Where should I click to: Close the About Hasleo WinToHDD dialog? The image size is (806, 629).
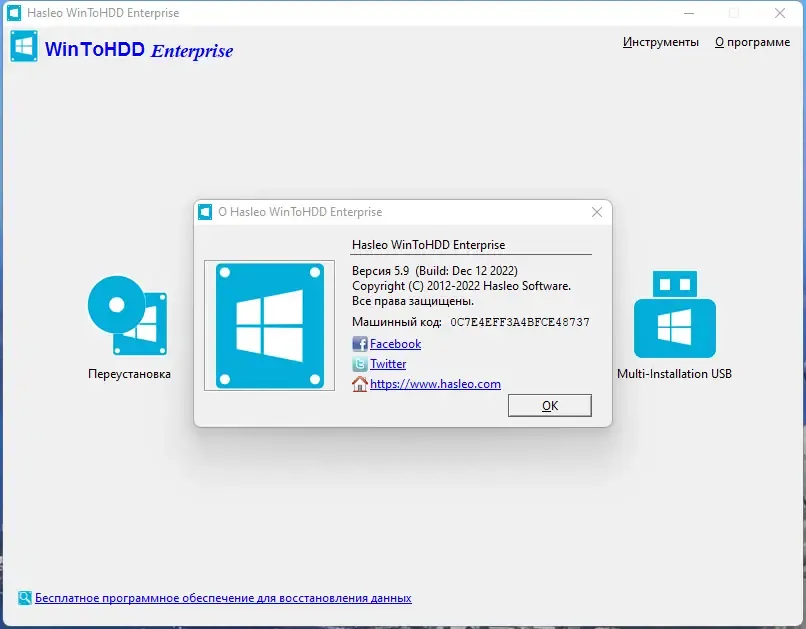tap(597, 212)
